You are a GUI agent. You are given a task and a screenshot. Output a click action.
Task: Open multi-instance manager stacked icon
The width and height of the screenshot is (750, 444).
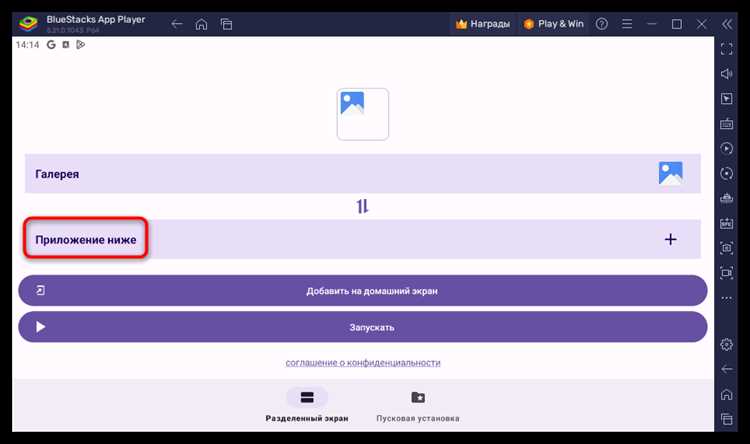click(x=727, y=198)
